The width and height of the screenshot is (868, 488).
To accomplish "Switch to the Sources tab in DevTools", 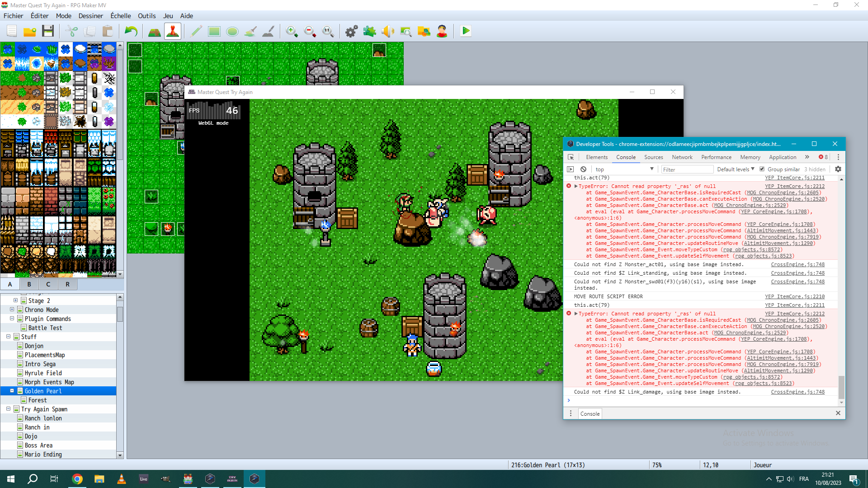I will pyautogui.click(x=653, y=157).
